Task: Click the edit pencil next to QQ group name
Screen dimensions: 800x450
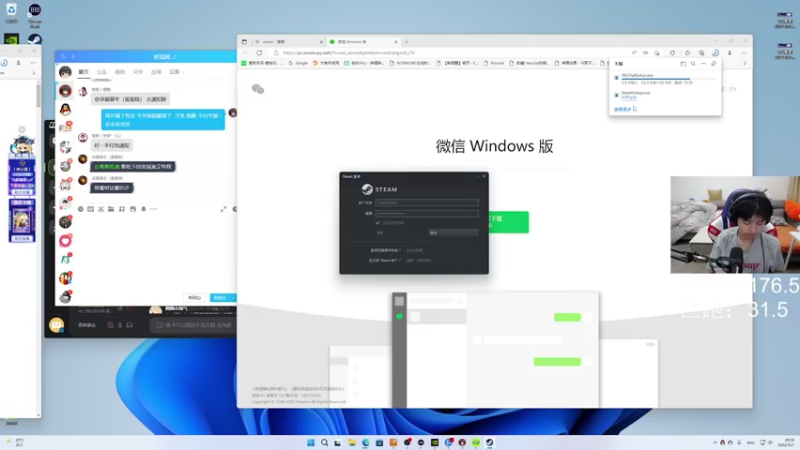Action: coord(174,57)
